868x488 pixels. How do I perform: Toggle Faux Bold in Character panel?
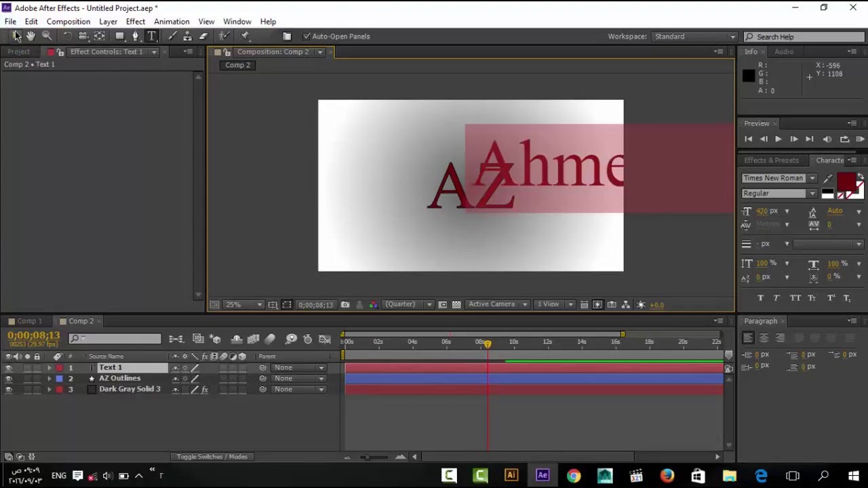[760, 298]
